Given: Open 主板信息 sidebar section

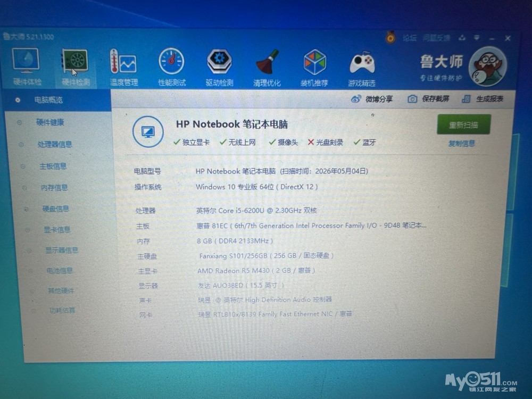Looking at the screenshot, I should [53, 166].
